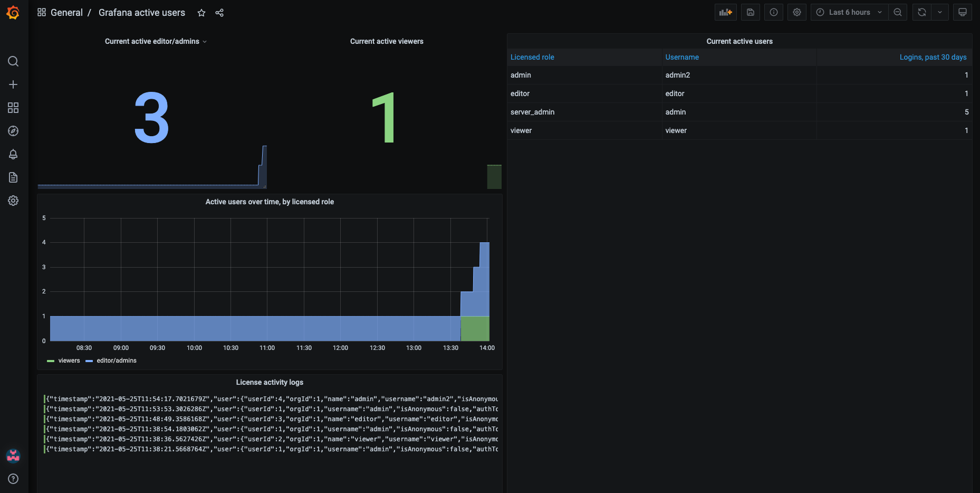The width and height of the screenshot is (980, 493).
Task: Zoom out the time range
Action: (898, 12)
